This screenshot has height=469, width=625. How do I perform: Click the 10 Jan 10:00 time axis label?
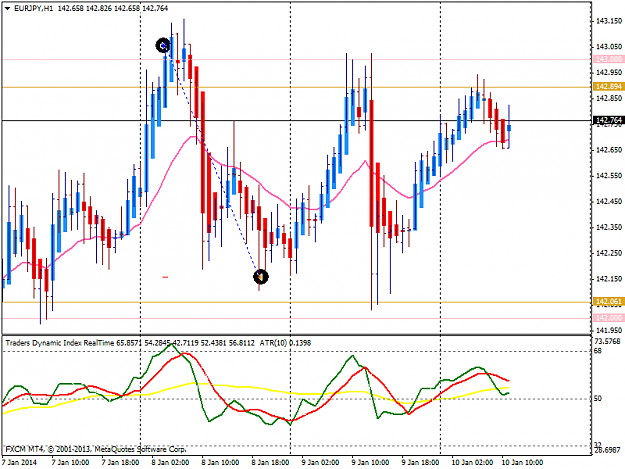(522, 462)
